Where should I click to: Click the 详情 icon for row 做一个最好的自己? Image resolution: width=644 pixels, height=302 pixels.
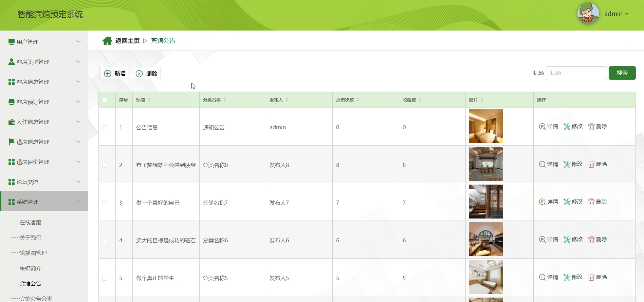542,202
